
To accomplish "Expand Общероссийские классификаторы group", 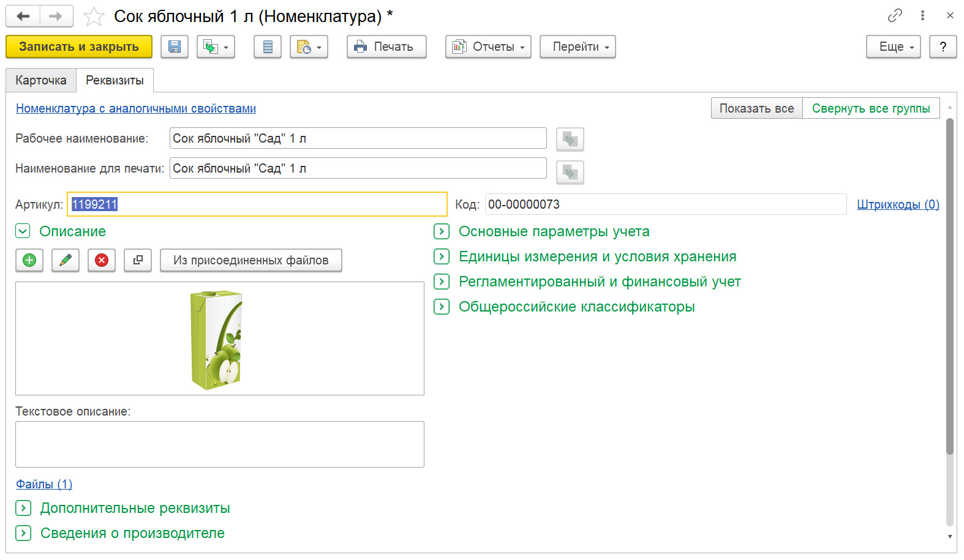I will (442, 307).
